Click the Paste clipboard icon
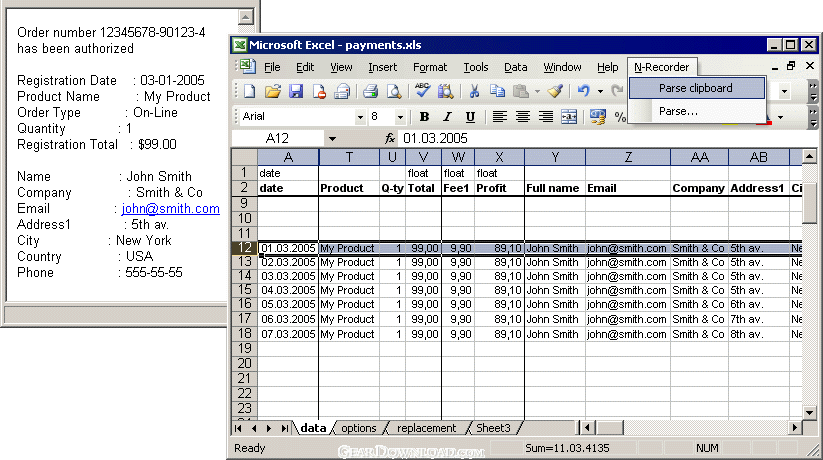 pos(521,91)
